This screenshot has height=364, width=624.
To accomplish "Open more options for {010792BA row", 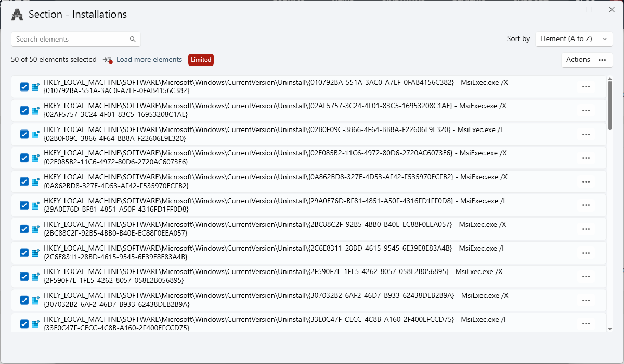I will point(586,87).
